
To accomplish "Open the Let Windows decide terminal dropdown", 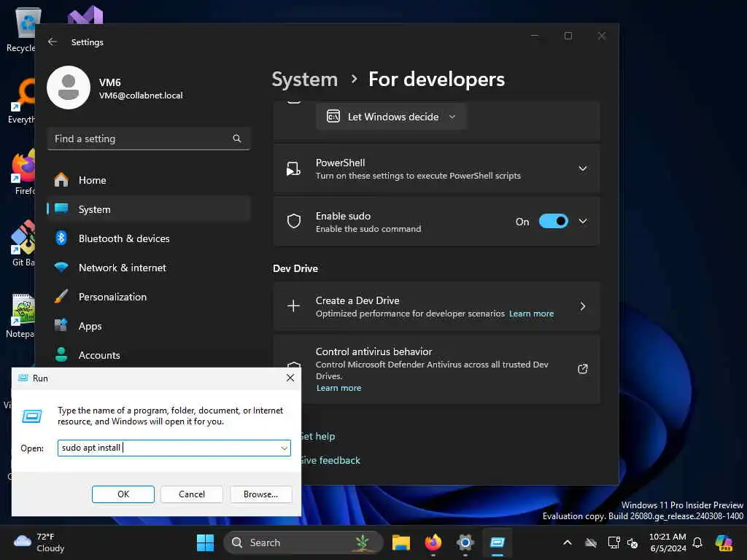I will point(391,117).
